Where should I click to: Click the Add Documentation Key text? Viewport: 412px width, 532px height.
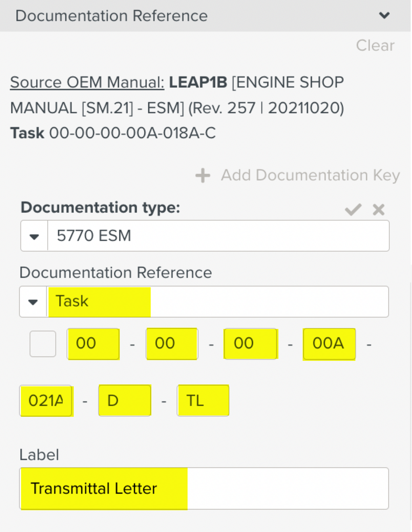(x=311, y=175)
